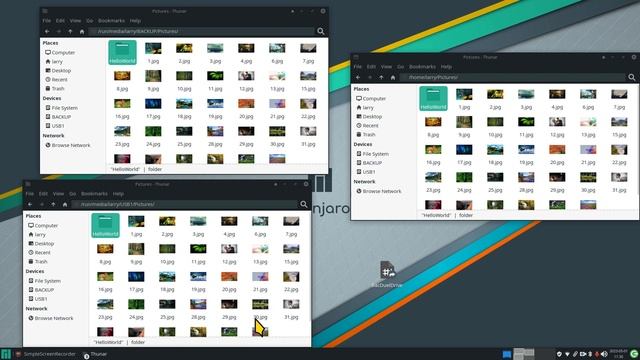
Task: Select Desktop in the /home/larry/Pictures window sidebar
Action: pos(369,117)
